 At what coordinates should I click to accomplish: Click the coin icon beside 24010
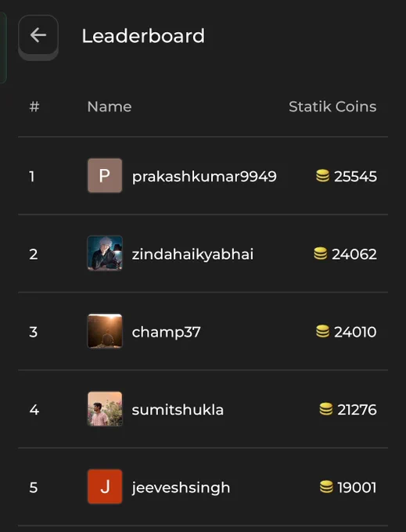[x=322, y=331]
